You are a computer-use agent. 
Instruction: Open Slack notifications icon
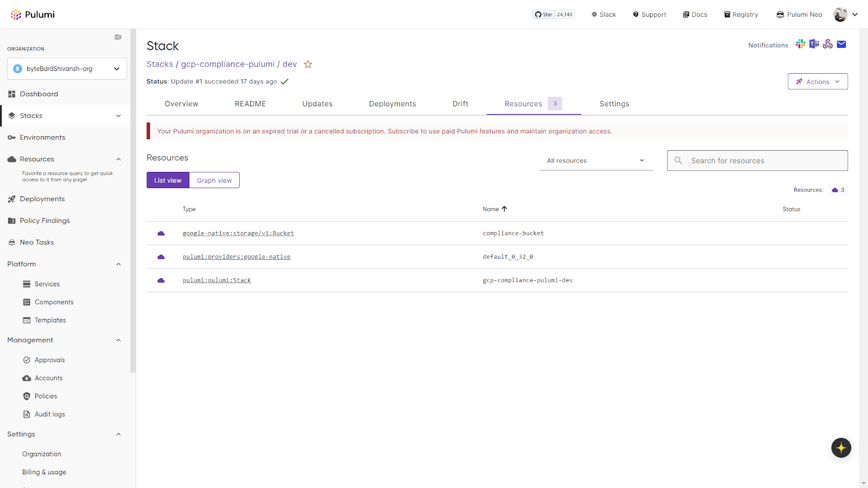click(x=800, y=44)
